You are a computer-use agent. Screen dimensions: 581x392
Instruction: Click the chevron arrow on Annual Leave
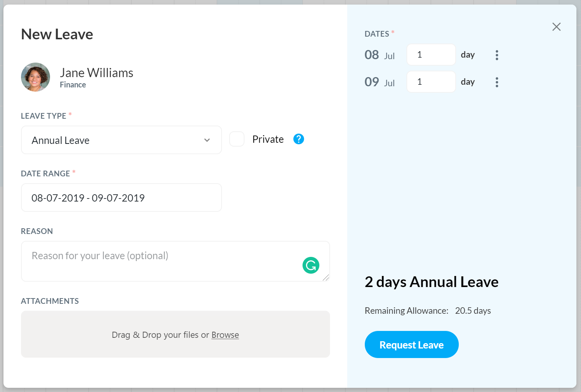(x=207, y=140)
